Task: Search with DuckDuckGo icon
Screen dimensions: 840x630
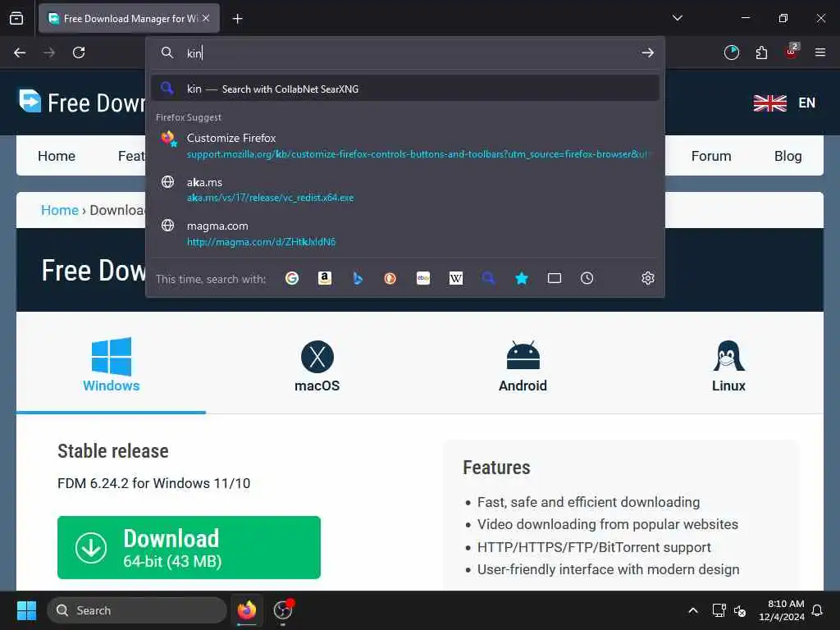Action: (x=390, y=278)
